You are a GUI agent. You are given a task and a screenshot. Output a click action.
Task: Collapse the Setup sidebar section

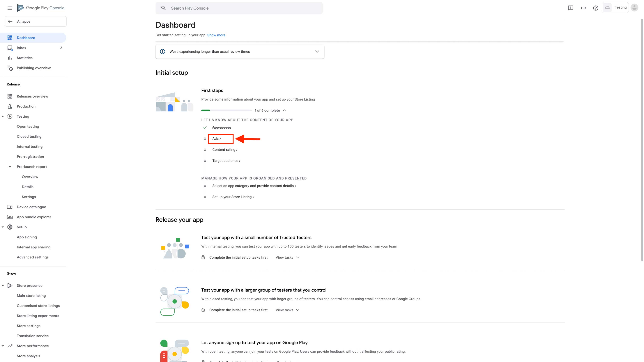pos(3,227)
